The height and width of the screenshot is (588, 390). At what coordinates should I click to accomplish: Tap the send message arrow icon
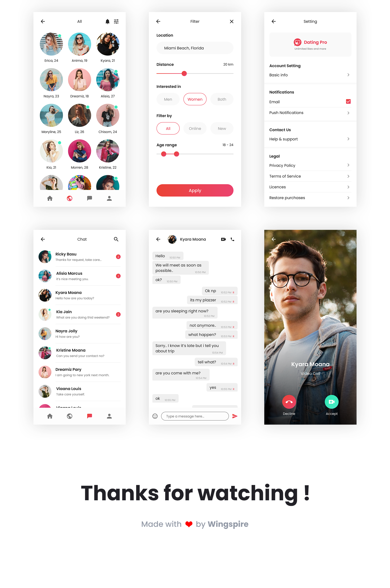tap(234, 416)
